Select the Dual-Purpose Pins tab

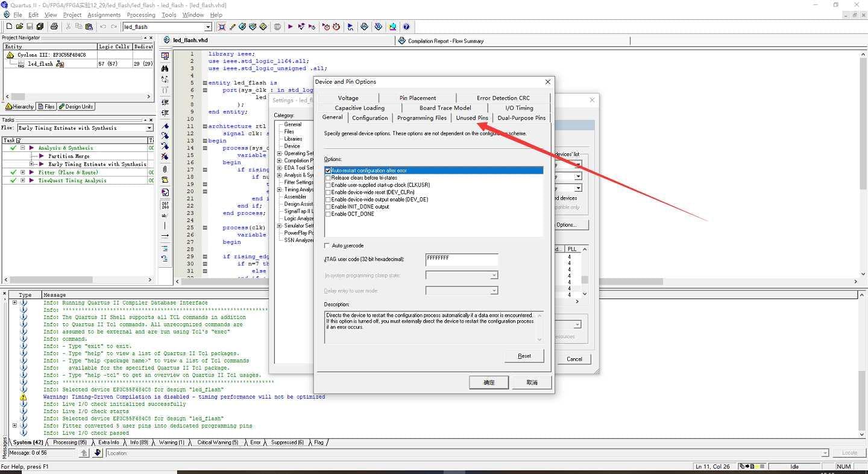521,118
